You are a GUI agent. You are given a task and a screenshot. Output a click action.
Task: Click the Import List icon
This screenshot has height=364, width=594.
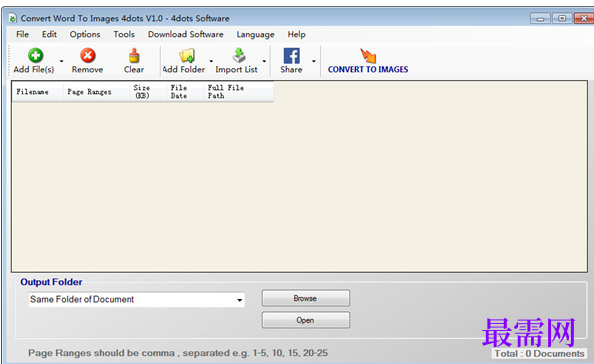coord(239,55)
